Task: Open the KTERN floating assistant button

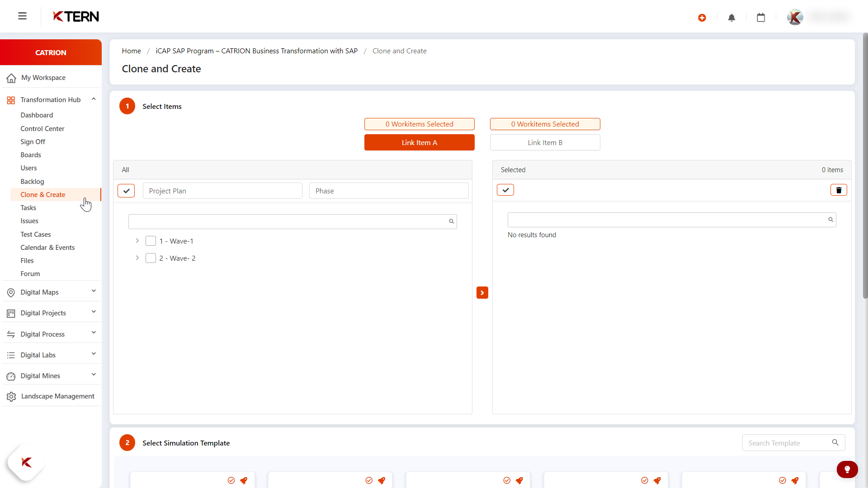Action: tap(26, 462)
